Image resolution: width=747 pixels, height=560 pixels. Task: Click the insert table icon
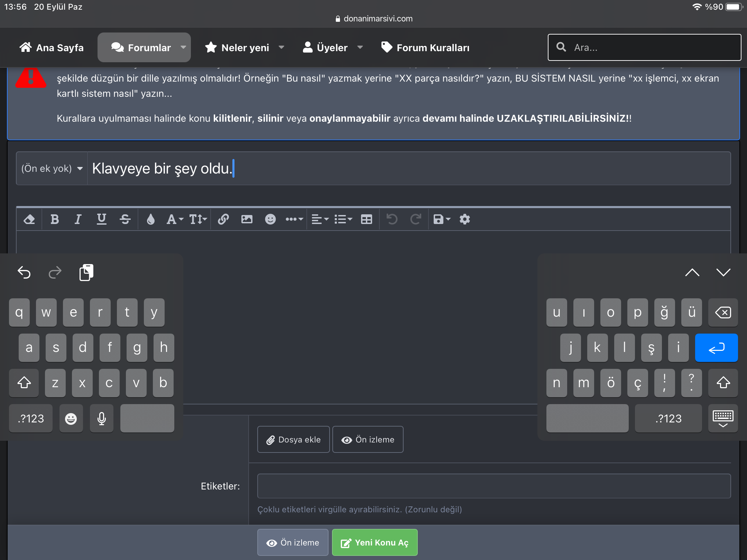coord(366,219)
